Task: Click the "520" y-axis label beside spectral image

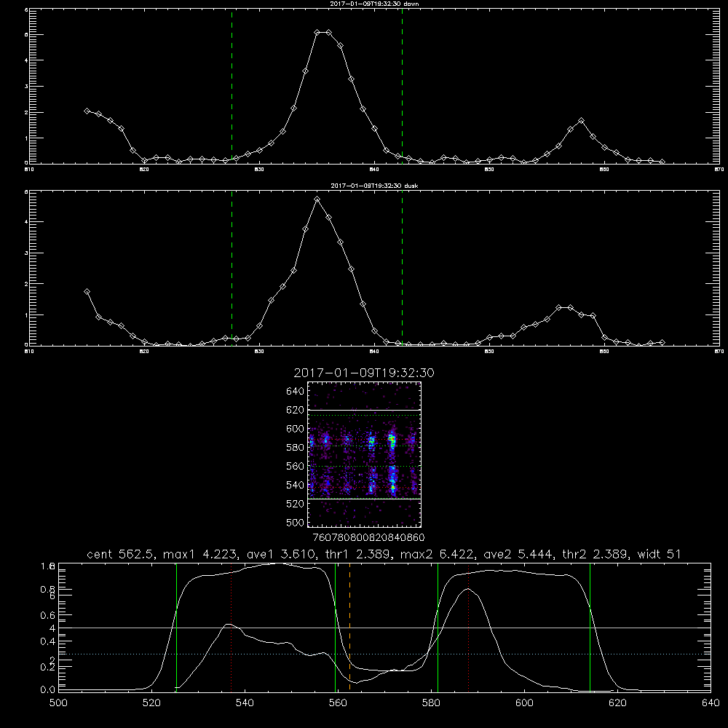Action: click(296, 504)
